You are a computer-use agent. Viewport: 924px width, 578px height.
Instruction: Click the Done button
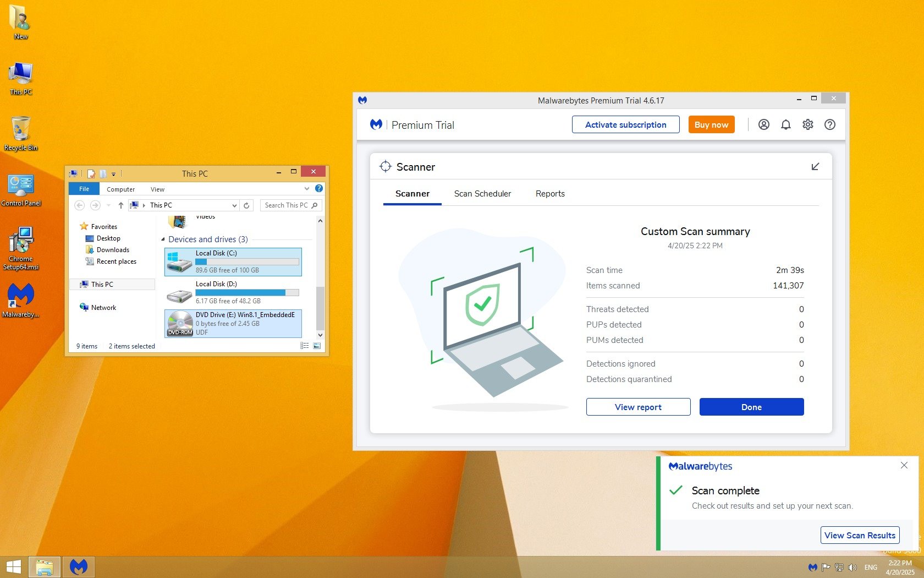[x=751, y=407]
